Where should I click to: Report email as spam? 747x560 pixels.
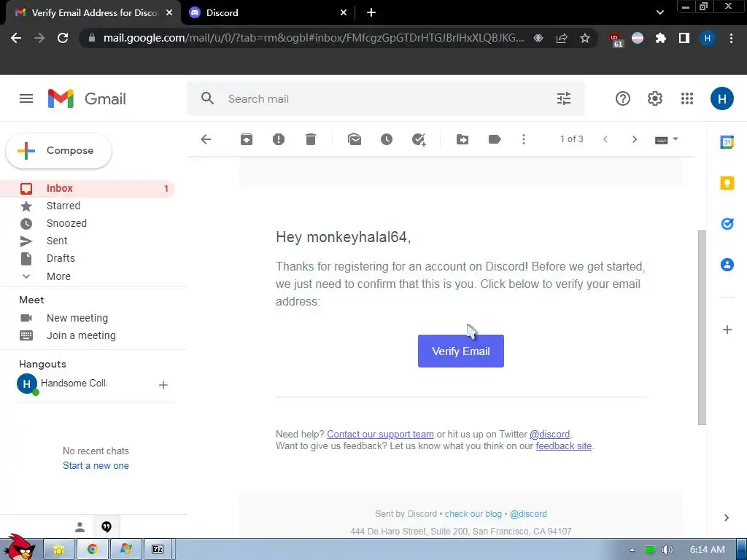279,139
